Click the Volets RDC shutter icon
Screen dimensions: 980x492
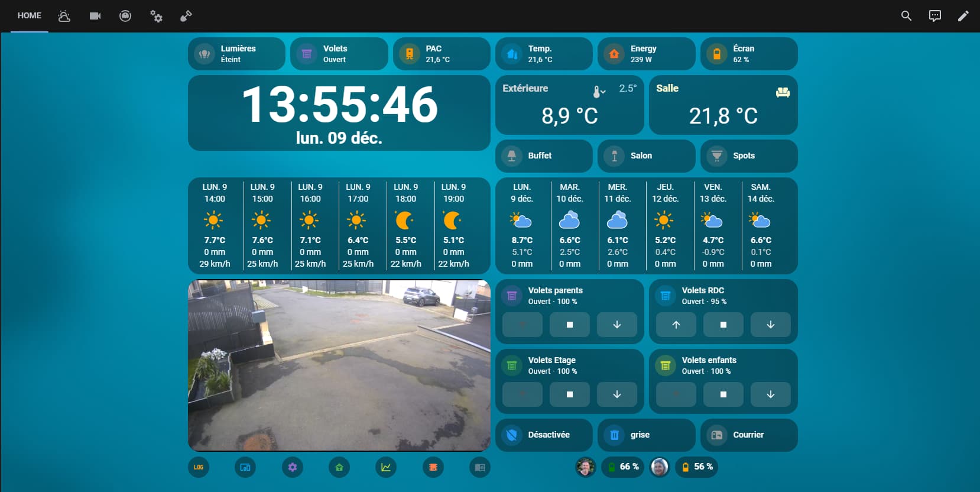(x=666, y=296)
